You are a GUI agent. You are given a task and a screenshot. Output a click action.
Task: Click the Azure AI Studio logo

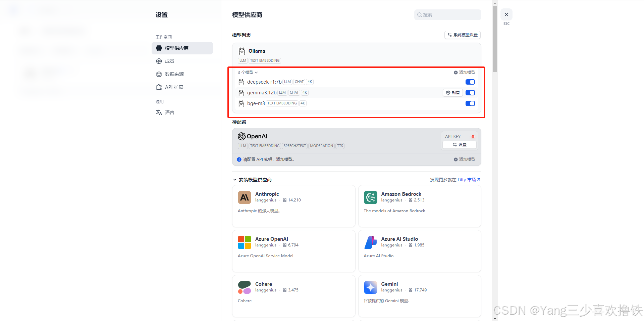(371, 242)
